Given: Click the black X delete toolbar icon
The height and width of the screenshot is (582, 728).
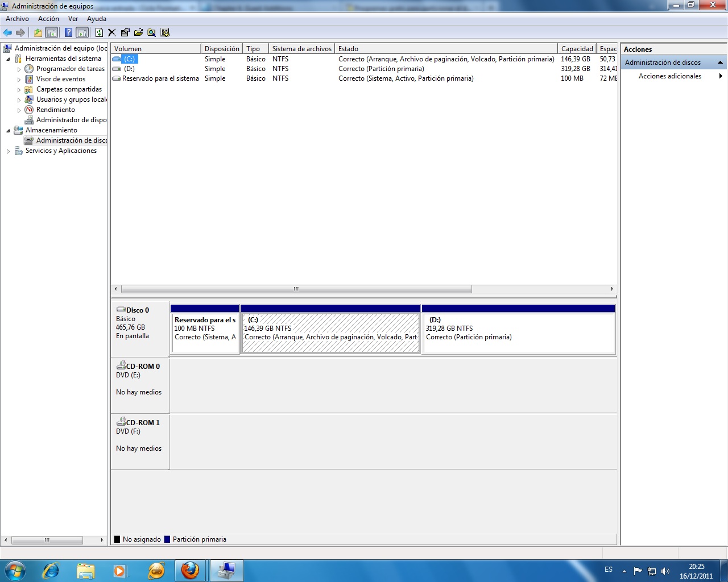Looking at the screenshot, I should 112,33.
